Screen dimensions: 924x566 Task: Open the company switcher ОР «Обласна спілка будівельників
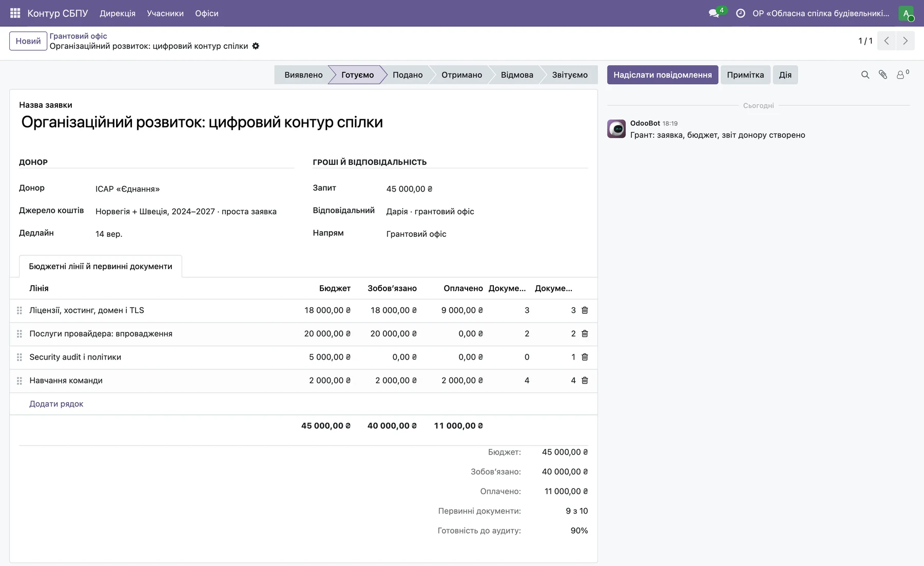click(x=821, y=13)
